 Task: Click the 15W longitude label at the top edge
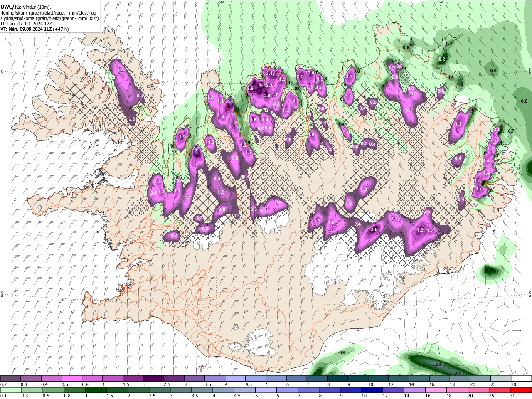(440, 2)
